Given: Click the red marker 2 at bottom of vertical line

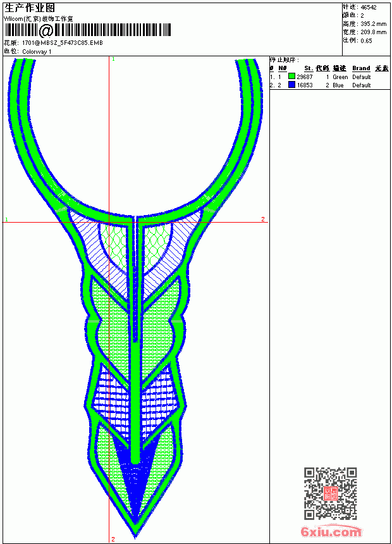Looking at the screenshot, I should point(113,539).
